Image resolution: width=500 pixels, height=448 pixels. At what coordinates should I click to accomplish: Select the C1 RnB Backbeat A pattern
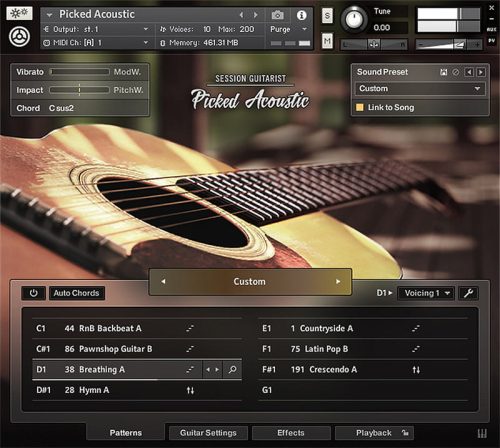[137, 329]
